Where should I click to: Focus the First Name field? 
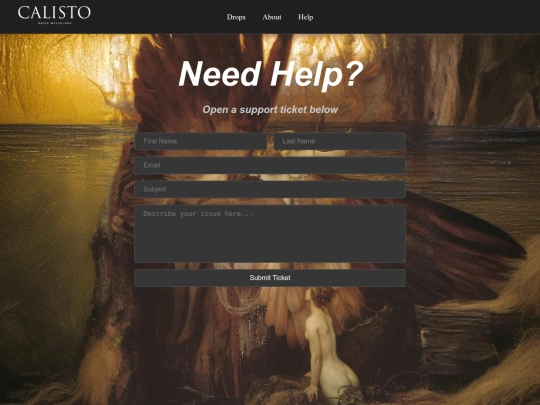[x=200, y=141]
